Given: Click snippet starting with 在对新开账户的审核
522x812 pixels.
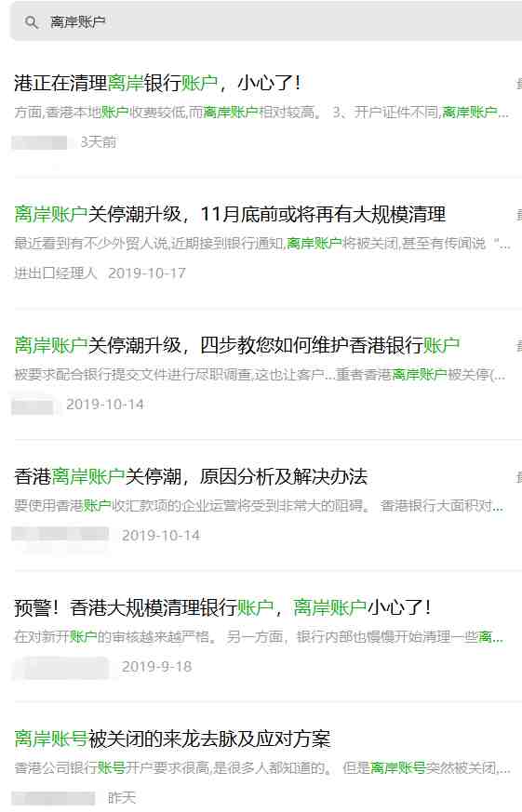Looking at the screenshot, I should [259, 636].
